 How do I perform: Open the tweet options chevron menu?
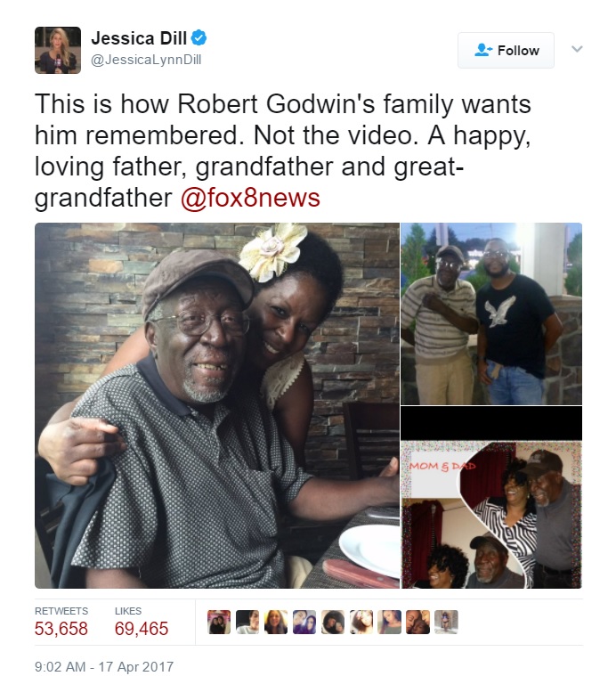click(x=577, y=49)
